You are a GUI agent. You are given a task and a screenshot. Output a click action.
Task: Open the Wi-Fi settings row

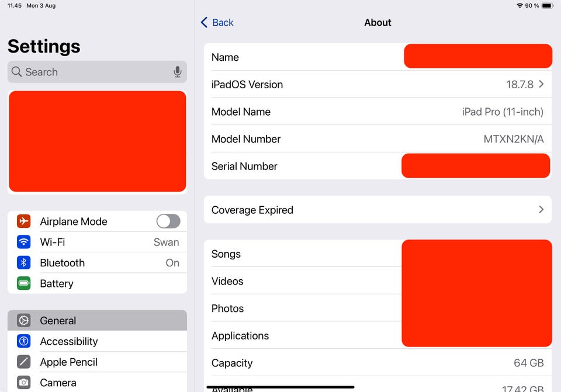pyautogui.click(x=98, y=242)
